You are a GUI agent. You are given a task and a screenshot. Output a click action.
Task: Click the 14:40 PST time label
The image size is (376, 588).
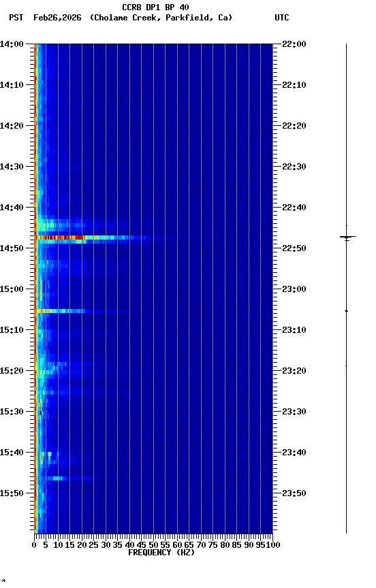coord(12,208)
